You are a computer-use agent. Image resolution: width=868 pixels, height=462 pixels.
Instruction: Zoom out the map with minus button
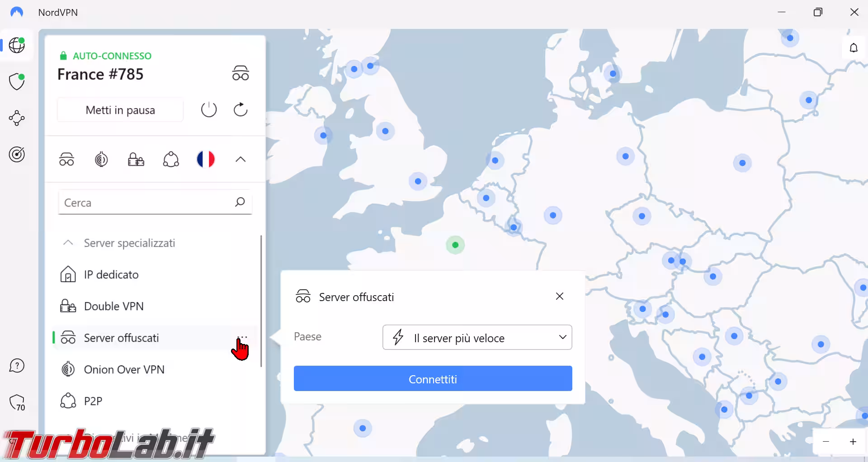coord(826,442)
